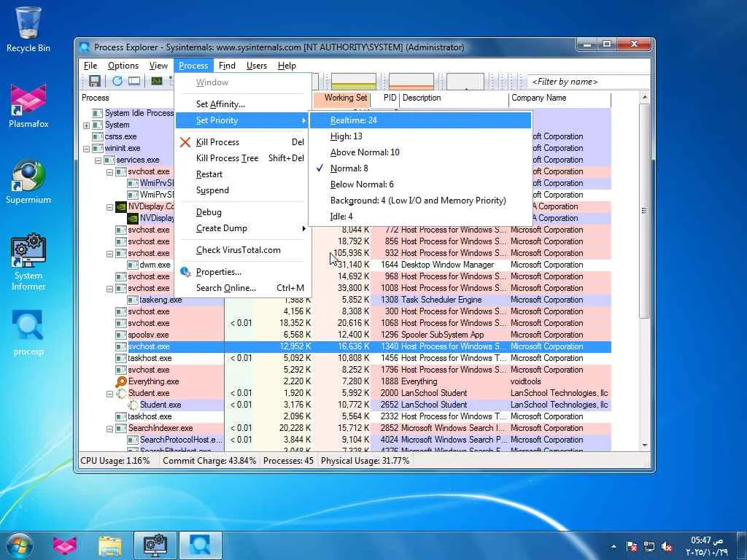
Task: Select the Plasmafox desktop shortcut
Action: point(28,106)
